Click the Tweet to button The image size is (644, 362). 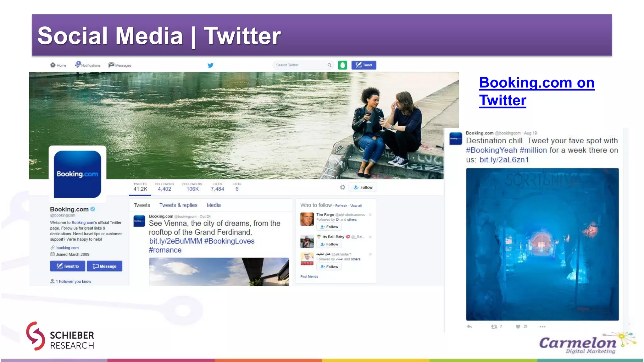pyautogui.click(x=68, y=266)
